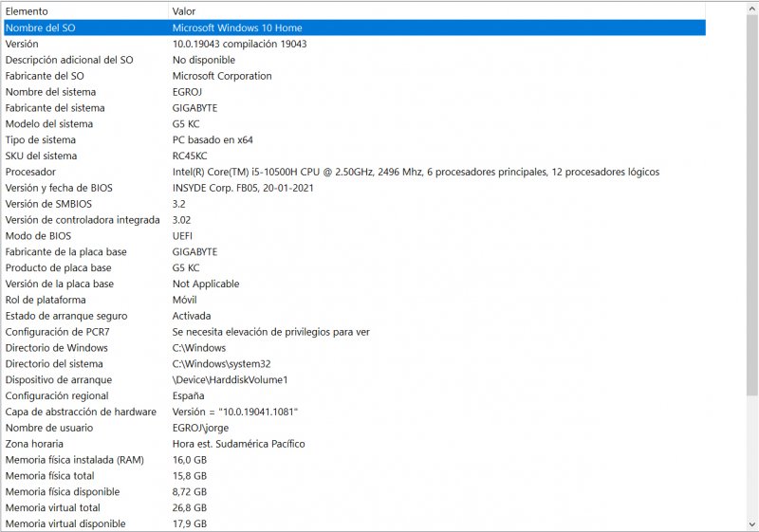Select Configuración regional row
This screenshot has height=532, width=759.
(x=354, y=395)
